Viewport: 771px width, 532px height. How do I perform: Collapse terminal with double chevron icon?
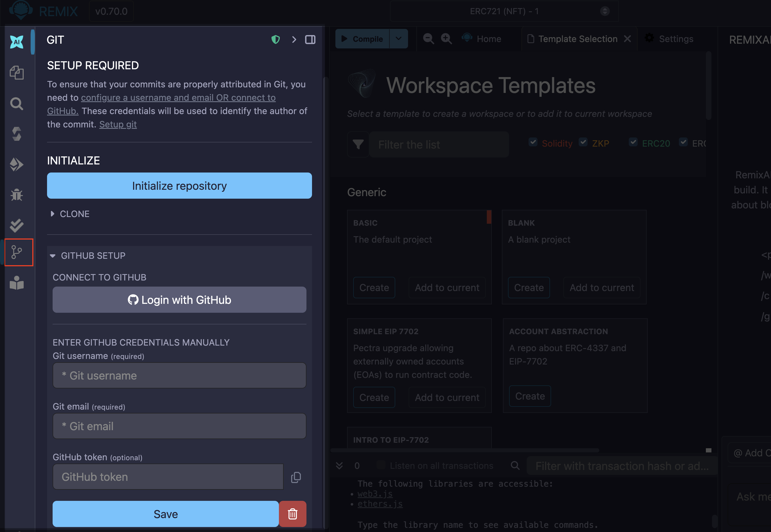tap(339, 466)
